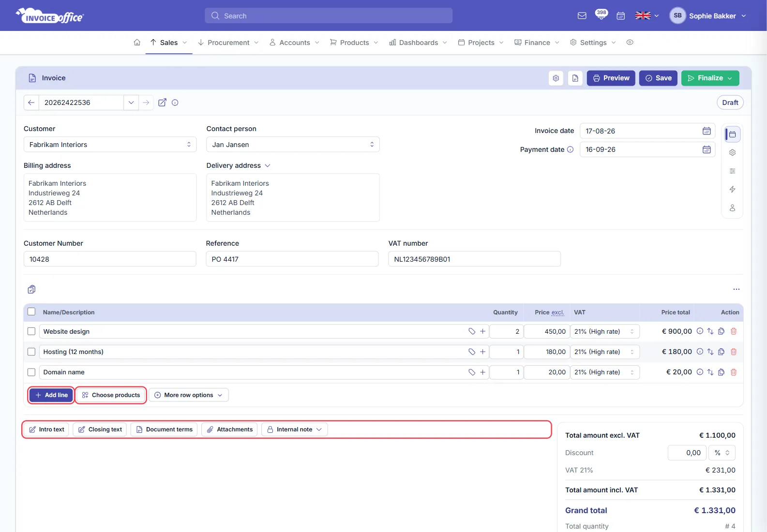Open the sidebar lightning bolt icon
767x532 pixels.
pyautogui.click(x=732, y=190)
